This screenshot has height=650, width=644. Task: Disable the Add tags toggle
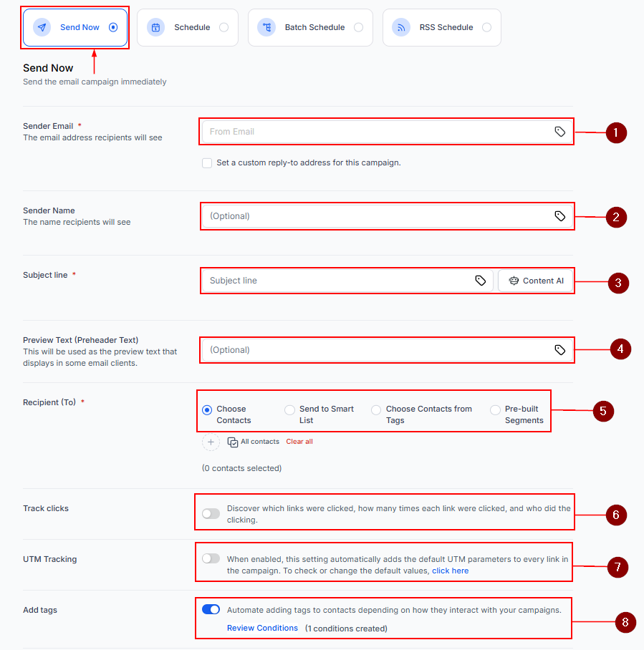coord(211,609)
